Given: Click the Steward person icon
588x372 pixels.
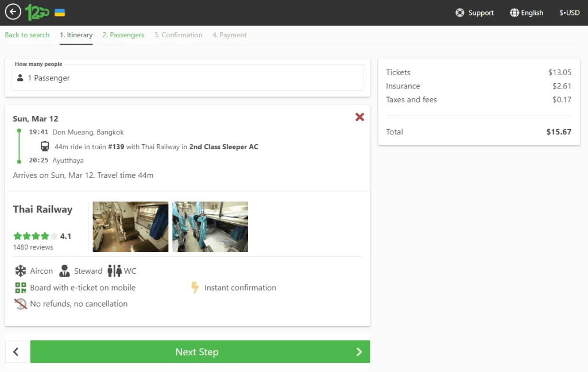Looking at the screenshot, I should (64, 271).
